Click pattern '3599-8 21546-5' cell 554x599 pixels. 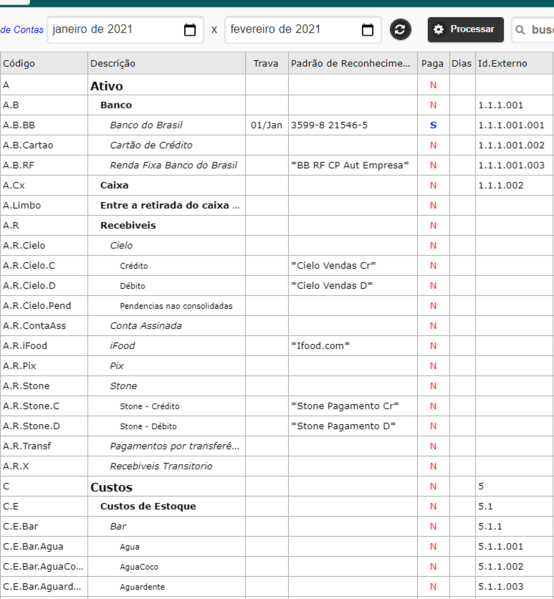[x=353, y=125]
